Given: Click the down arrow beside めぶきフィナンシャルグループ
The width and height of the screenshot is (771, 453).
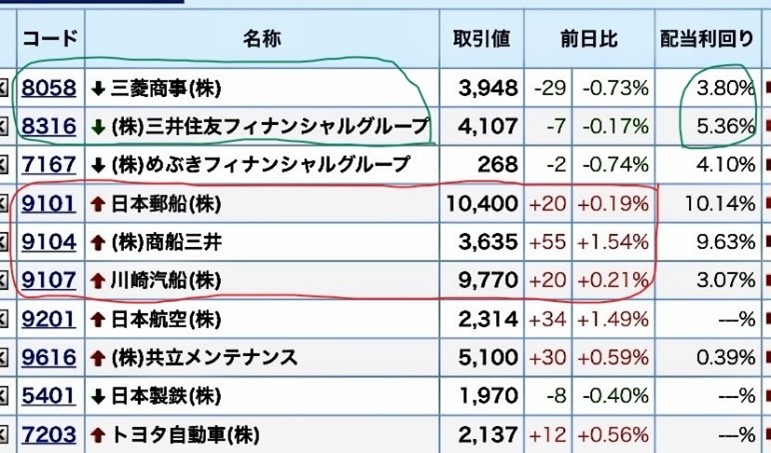Looking at the screenshot, I should (x=98, y=165).
